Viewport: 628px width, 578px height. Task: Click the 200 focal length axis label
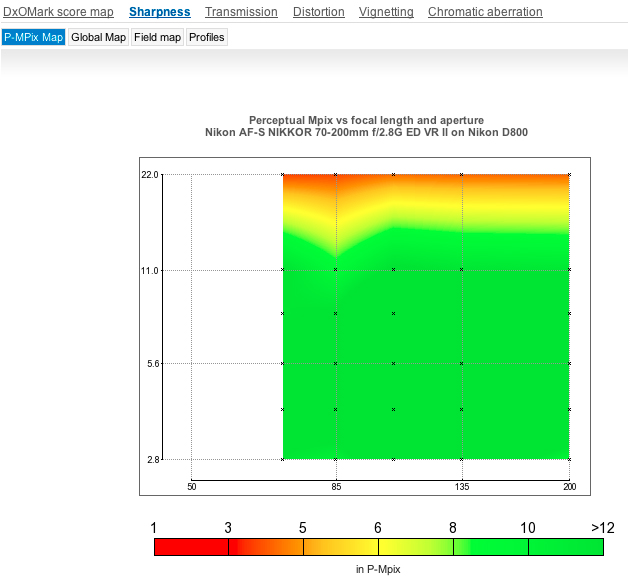click(570, 487)
